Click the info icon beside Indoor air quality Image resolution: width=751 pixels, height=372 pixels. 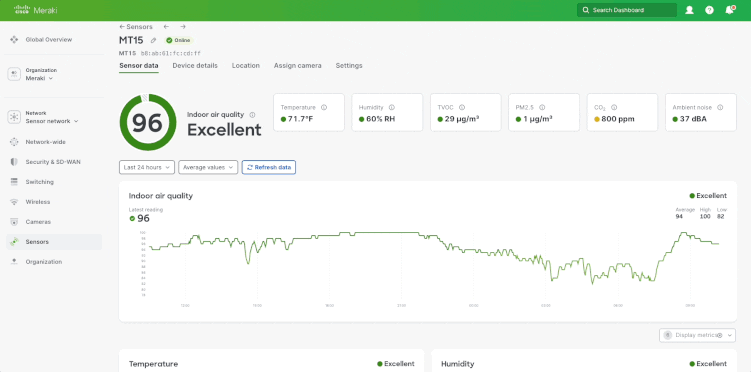tap(252, 115)
